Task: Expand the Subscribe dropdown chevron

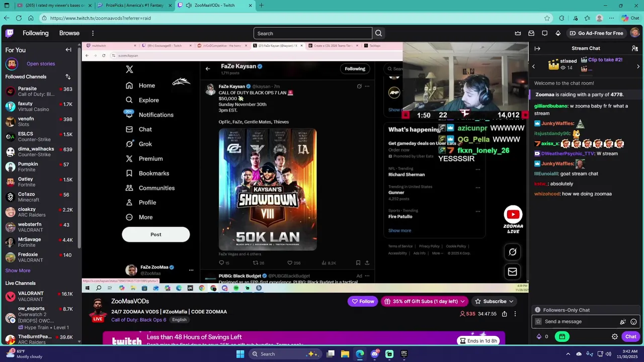Action: tap(511, 301)
